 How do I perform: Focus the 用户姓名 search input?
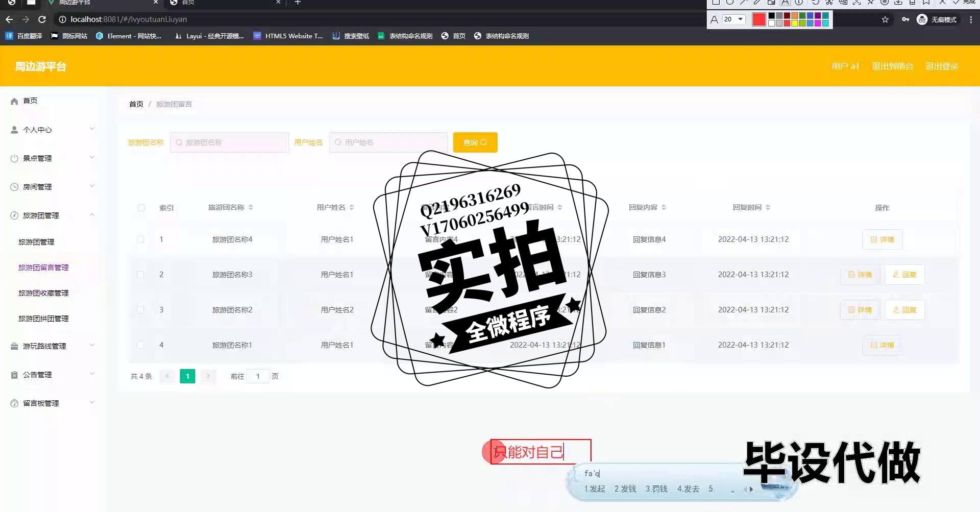pos(388,142)
